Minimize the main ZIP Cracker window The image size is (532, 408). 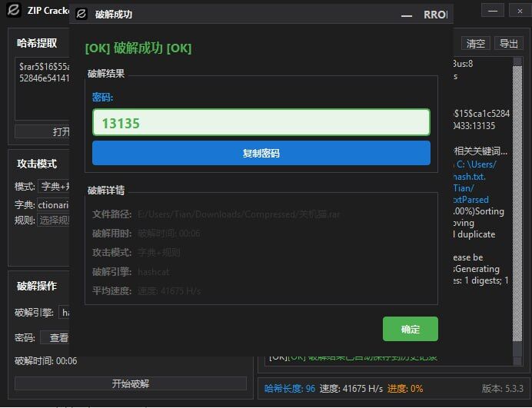(x=495, y=11)
